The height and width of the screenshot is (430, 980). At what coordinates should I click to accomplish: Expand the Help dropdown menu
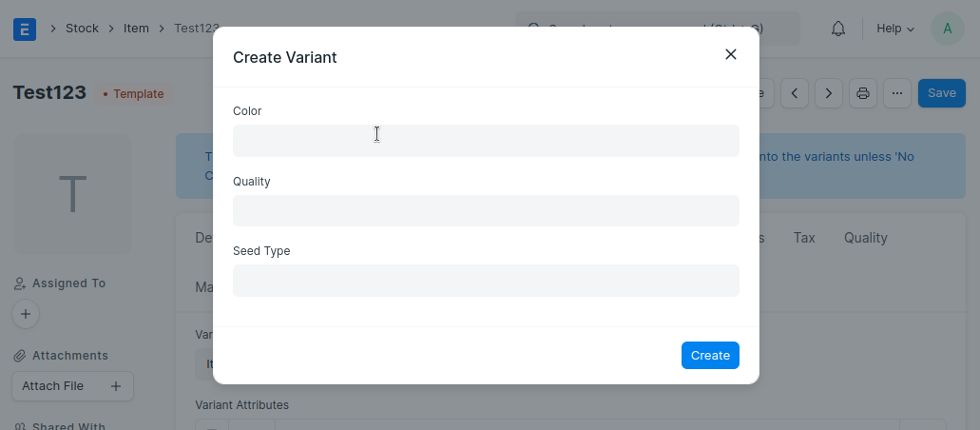pos(894,29)
